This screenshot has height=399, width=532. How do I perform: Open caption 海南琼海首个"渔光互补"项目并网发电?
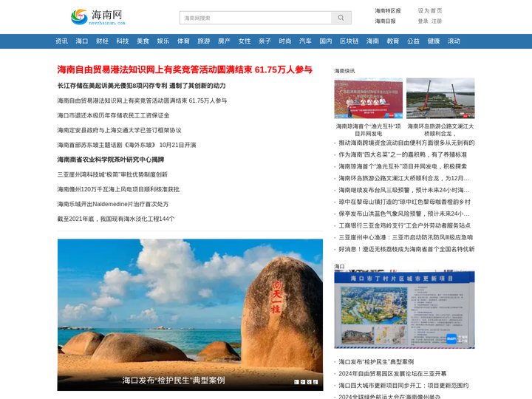[369, 129]
